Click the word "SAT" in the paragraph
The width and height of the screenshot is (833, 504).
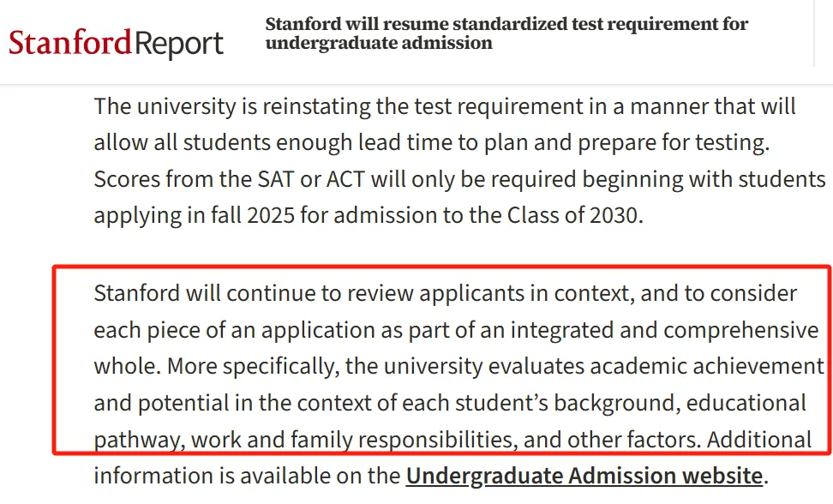click(276, 179)
